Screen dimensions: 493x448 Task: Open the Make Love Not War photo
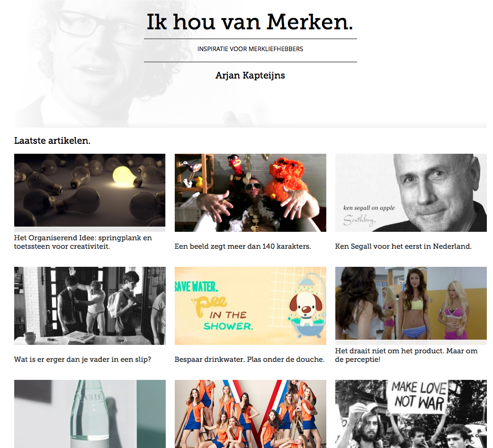pyautogui.click(x=411, y=414)
